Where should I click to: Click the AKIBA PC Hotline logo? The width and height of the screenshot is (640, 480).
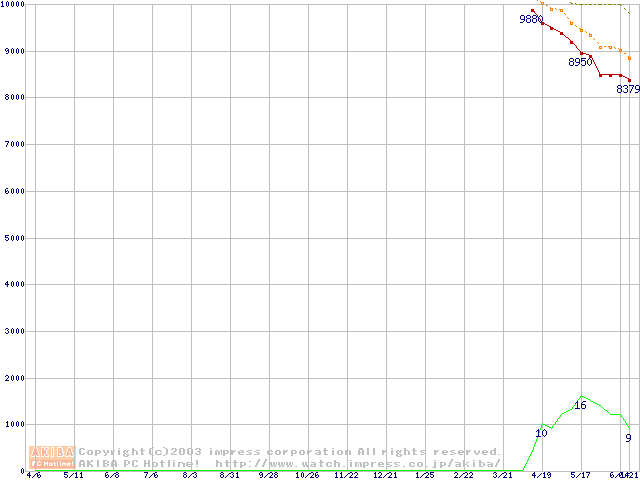[x=53, y=456]
